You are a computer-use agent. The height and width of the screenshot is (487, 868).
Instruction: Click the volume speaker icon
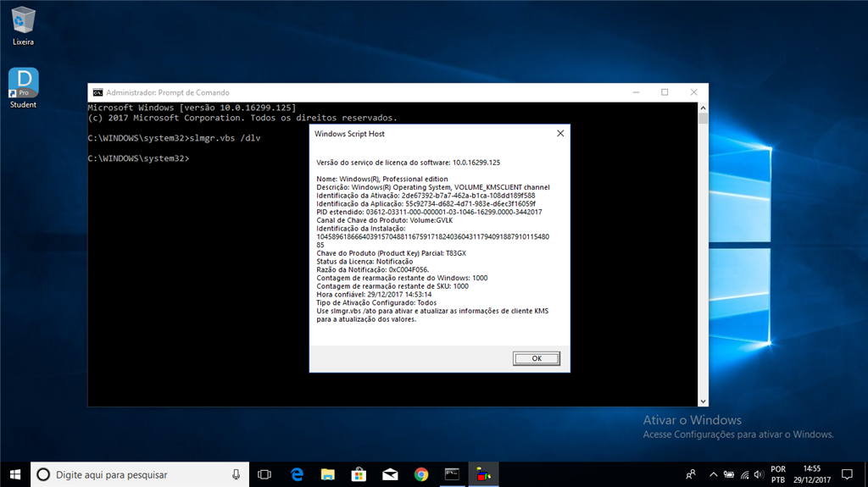coord(759,474)
